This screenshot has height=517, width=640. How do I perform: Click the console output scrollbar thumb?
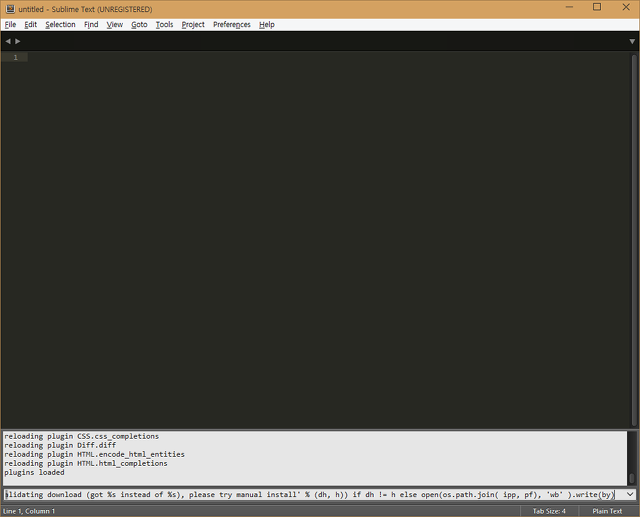tap(631, 478)
